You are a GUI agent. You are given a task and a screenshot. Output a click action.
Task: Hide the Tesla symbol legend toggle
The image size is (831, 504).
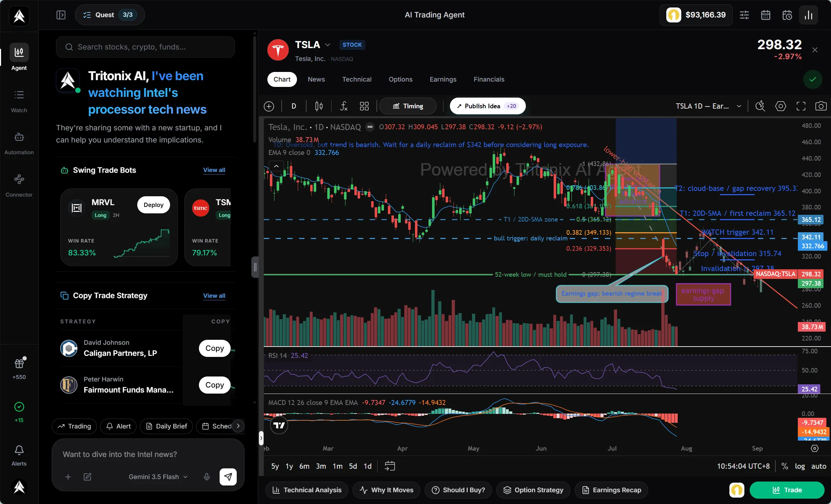(370, 127)
